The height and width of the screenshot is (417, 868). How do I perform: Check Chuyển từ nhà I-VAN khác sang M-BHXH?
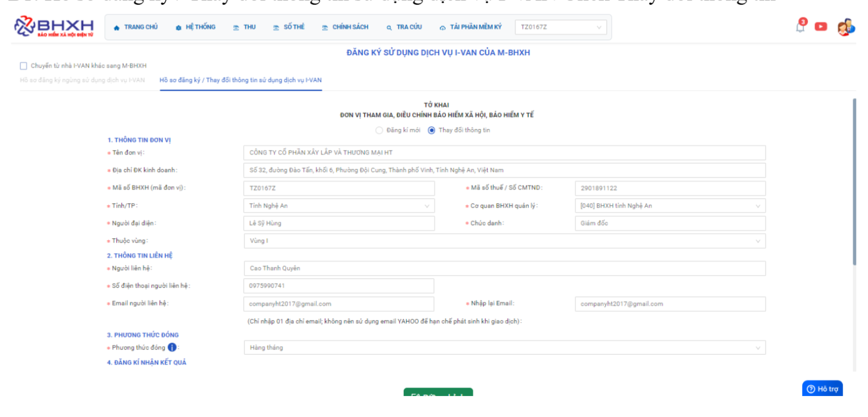point(24,66)
